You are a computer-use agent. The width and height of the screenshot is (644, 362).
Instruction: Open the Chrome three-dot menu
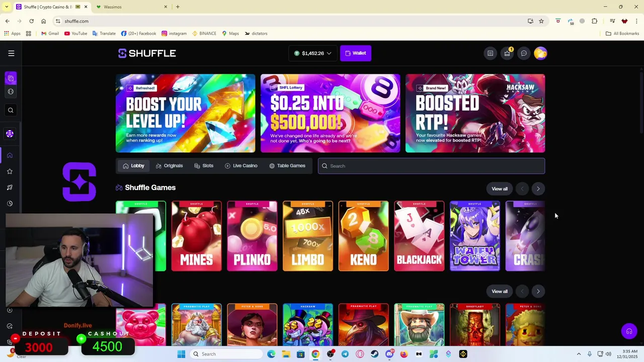tap(636, 21)
